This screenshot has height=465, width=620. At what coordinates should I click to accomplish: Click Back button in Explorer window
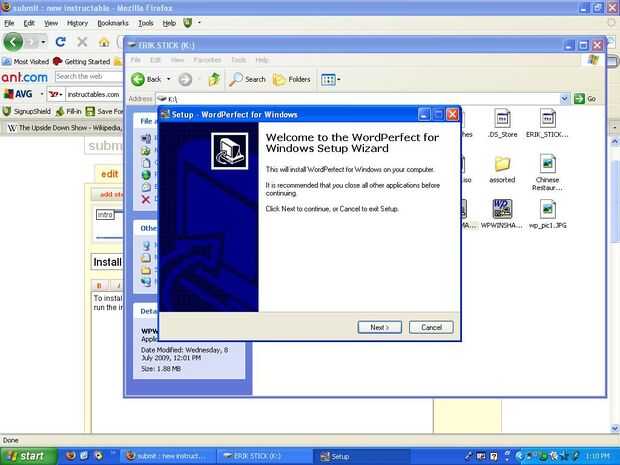tap(146, 79)
